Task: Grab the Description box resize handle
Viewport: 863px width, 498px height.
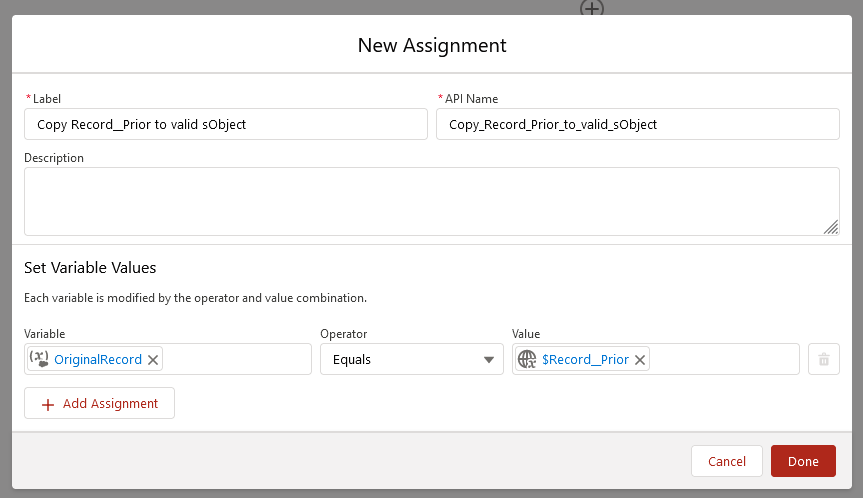Action: coord(831,227)
